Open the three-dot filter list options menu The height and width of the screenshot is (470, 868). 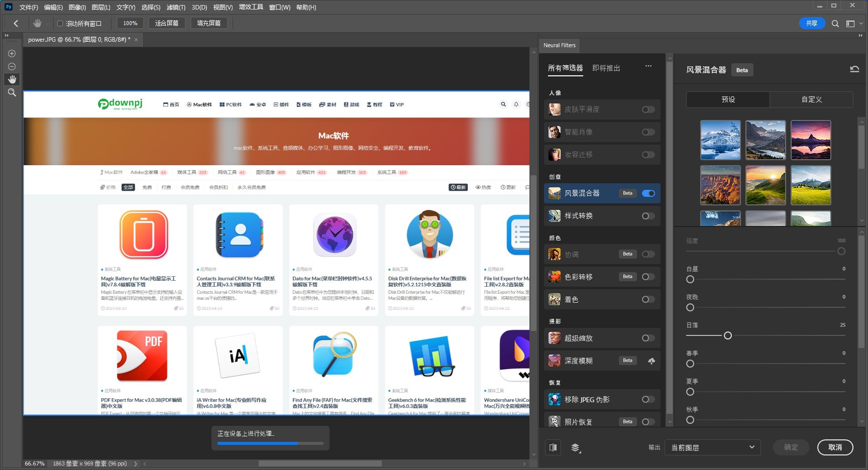tap(648, 66)
